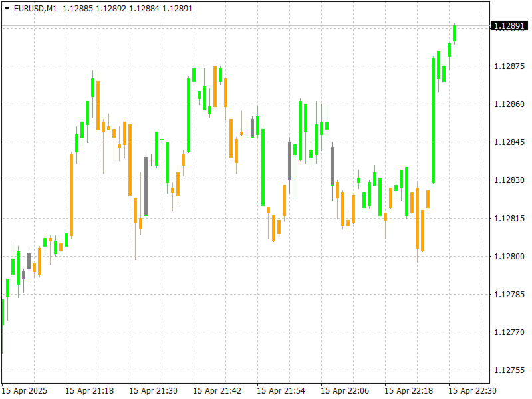Click the 15 Apr 21:30 time label
The image size is (532, 399).
154,391
